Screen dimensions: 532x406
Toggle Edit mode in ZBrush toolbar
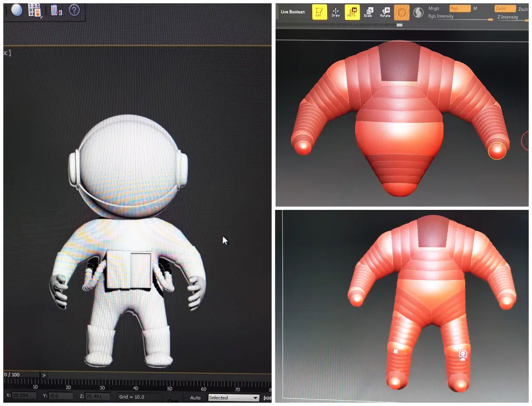[319, 12]
